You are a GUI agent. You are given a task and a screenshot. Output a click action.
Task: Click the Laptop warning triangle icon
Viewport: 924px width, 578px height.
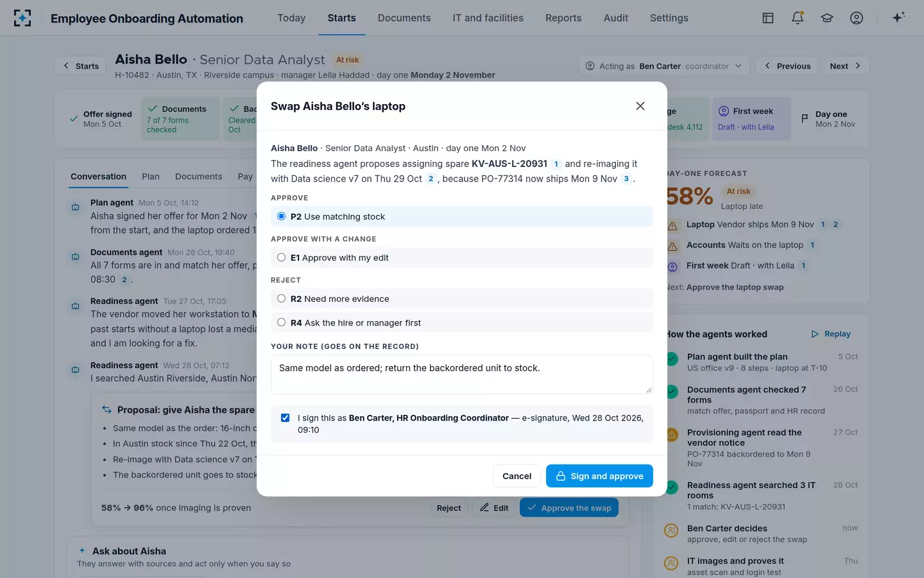pyautogui.click(x=672, y=225)
